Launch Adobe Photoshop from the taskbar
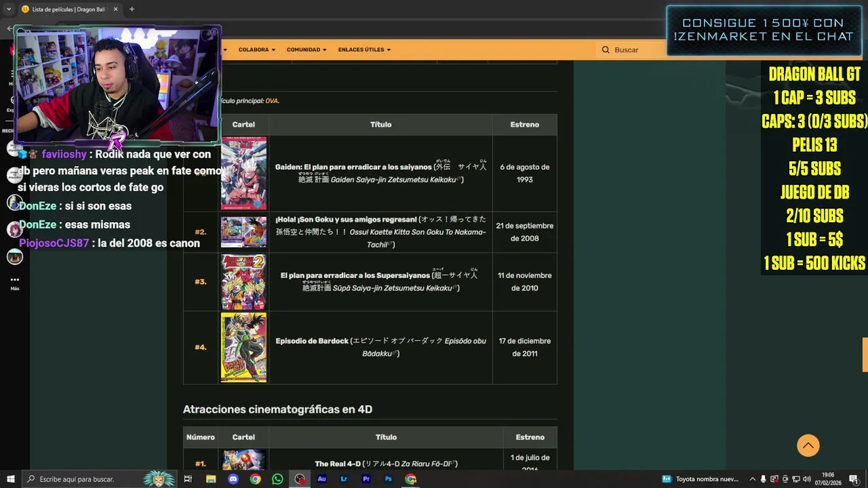 click(389, 479)
